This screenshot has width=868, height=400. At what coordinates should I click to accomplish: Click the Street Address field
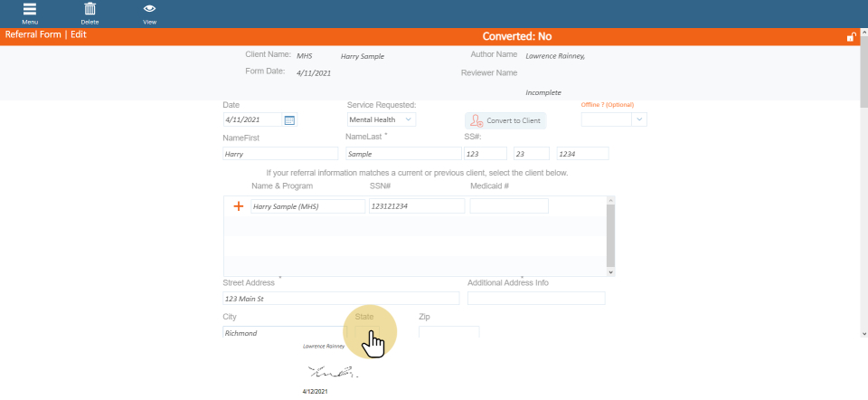coord(341,299)
